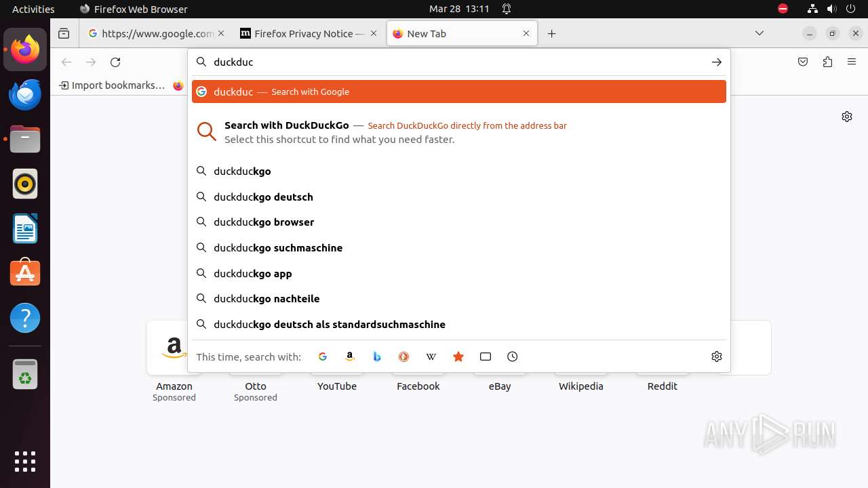868x488 pixels.
Task: Reload the current page
Action: 115,62
